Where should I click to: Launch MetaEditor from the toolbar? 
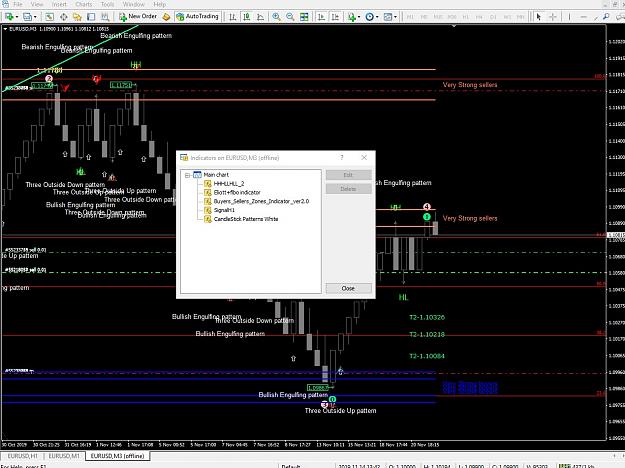(x=166, y=17)
